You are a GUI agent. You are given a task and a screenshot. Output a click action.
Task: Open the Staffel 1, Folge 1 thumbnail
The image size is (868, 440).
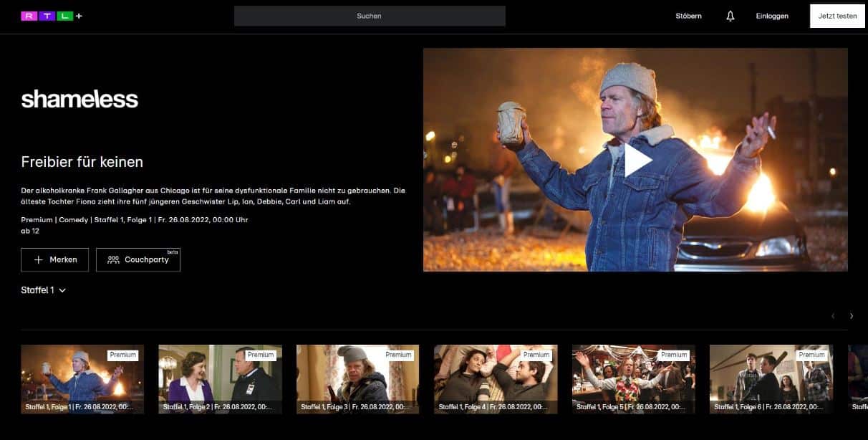tap(82, 379)
